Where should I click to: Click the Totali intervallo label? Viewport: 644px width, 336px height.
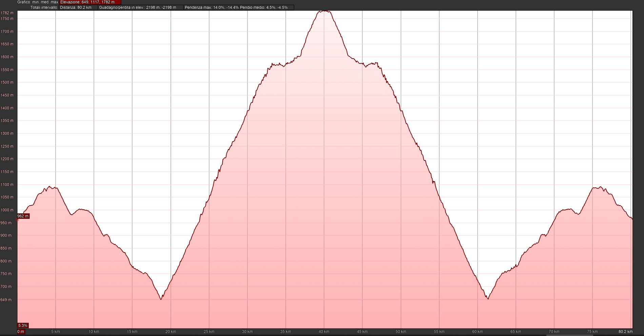coord(44,7)
